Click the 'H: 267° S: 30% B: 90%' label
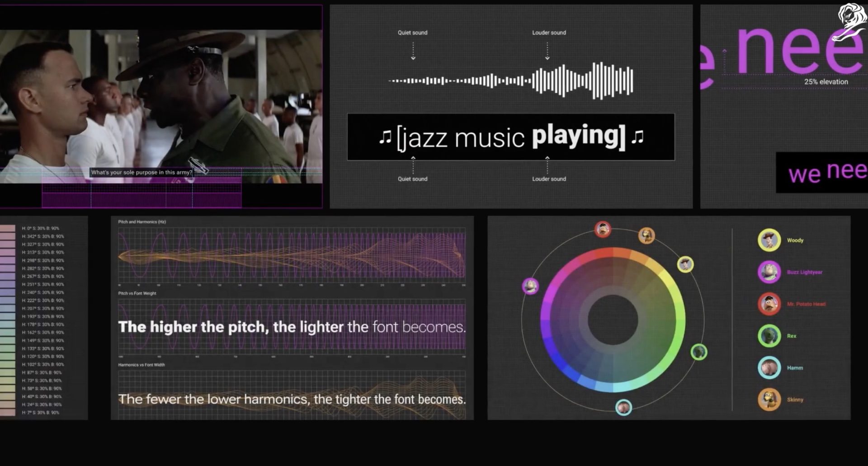868x466 pixels. [43, 277]
